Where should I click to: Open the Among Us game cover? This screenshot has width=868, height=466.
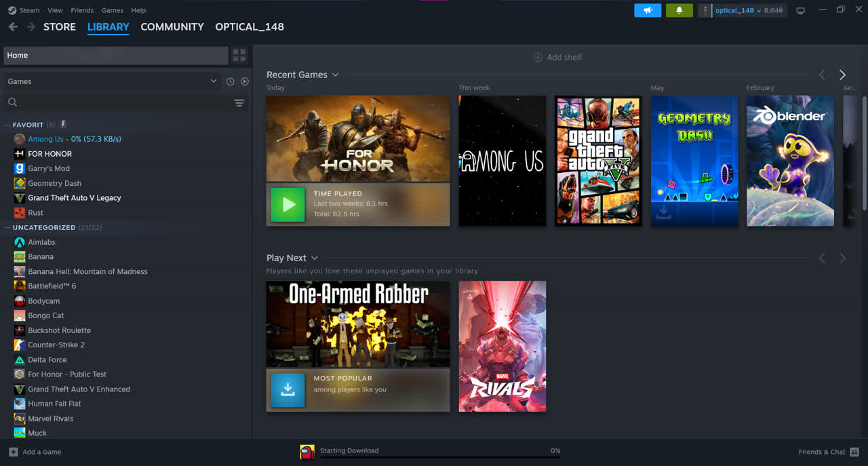[502, 161]
